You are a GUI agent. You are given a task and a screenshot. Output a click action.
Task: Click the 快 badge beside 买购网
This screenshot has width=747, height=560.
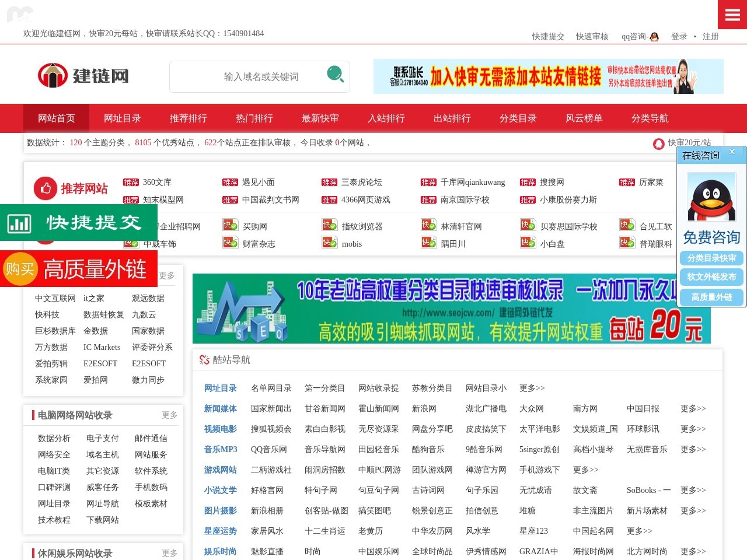point(230,226)
